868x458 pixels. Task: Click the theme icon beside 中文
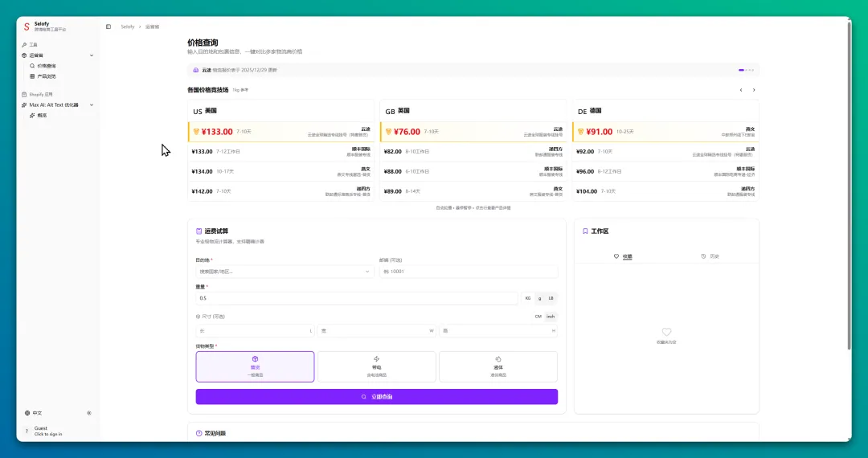click(x=89, y=413)
